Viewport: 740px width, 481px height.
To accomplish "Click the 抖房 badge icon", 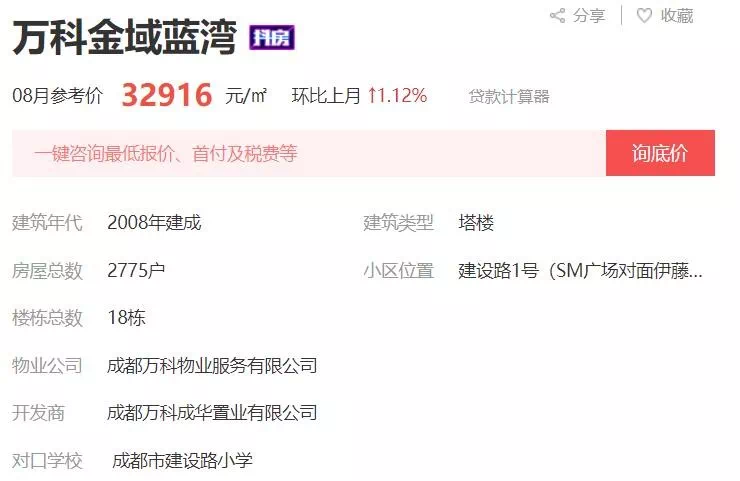I will 272,37.
